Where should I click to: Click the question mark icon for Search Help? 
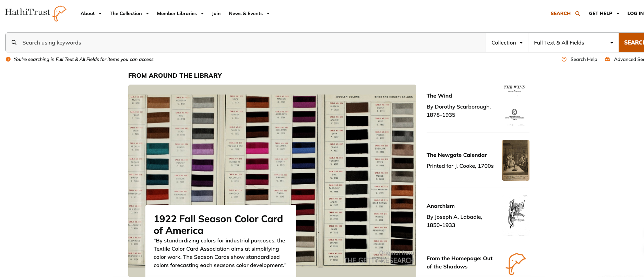pos(564,59)
